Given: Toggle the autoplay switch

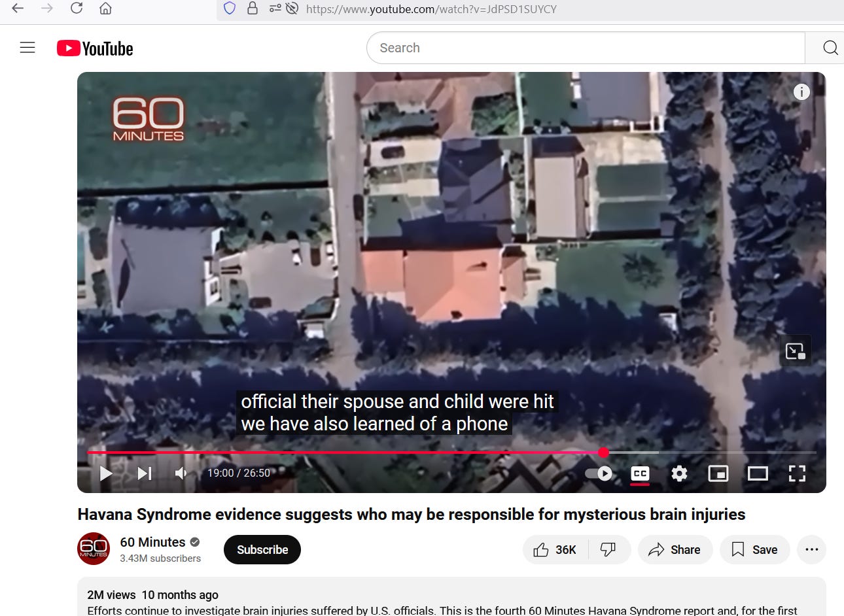Looking at the screenshot, I should coord(599,473).
